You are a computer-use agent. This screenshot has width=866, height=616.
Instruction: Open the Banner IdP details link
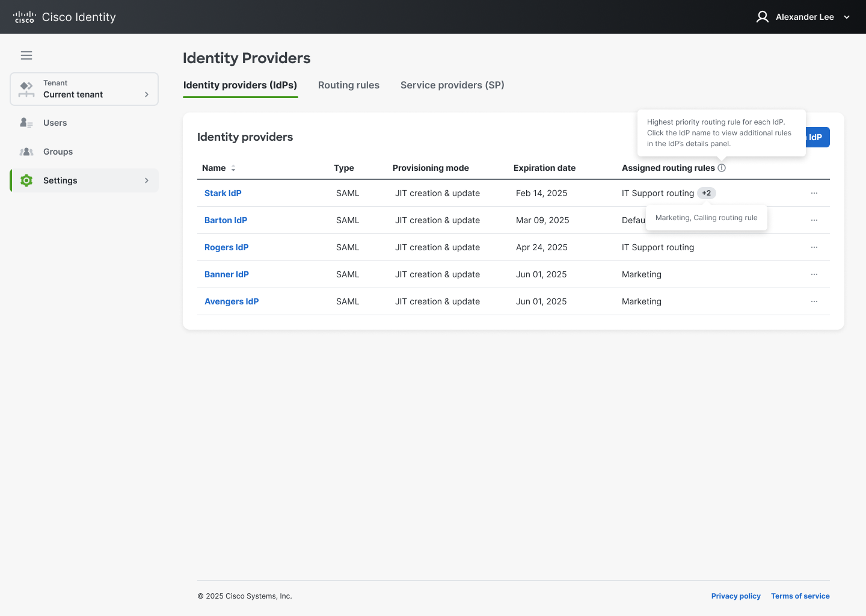pyautogui.click(x=227, y=274)
